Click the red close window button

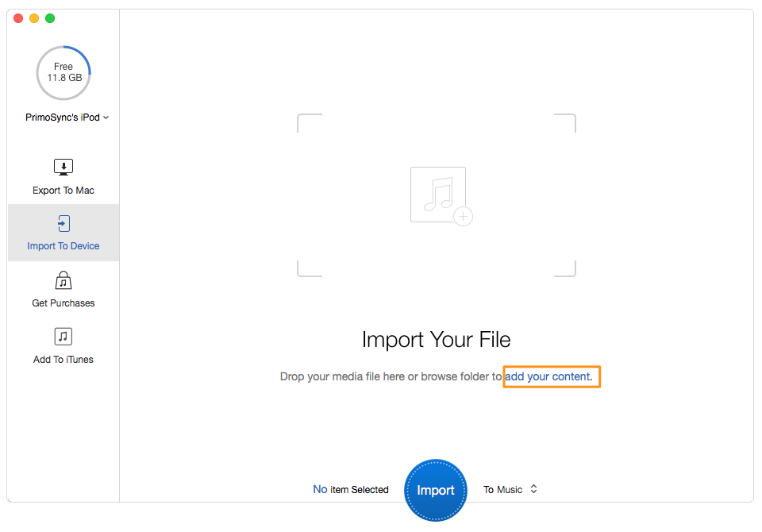tap(18, 18)
